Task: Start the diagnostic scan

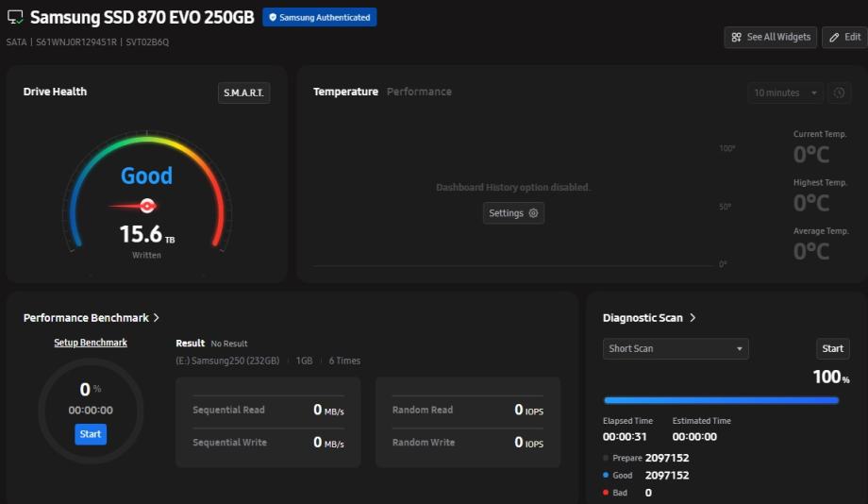Action: (x=832, y=349)
